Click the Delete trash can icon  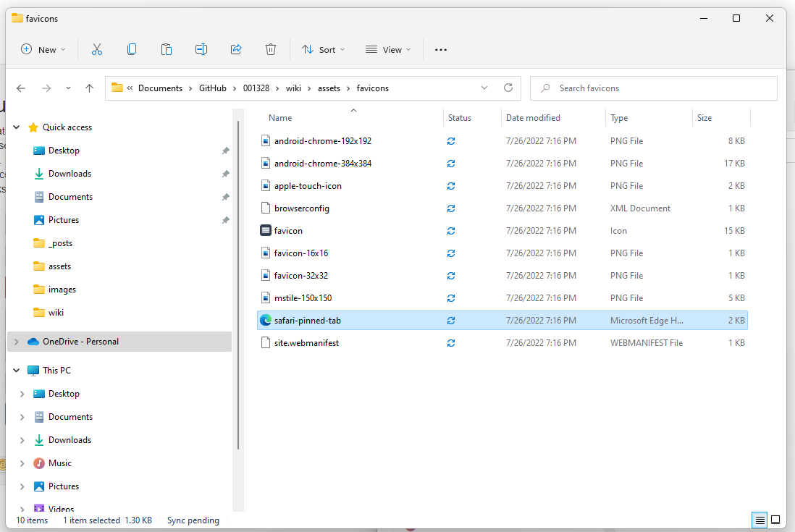pos(271,49)
